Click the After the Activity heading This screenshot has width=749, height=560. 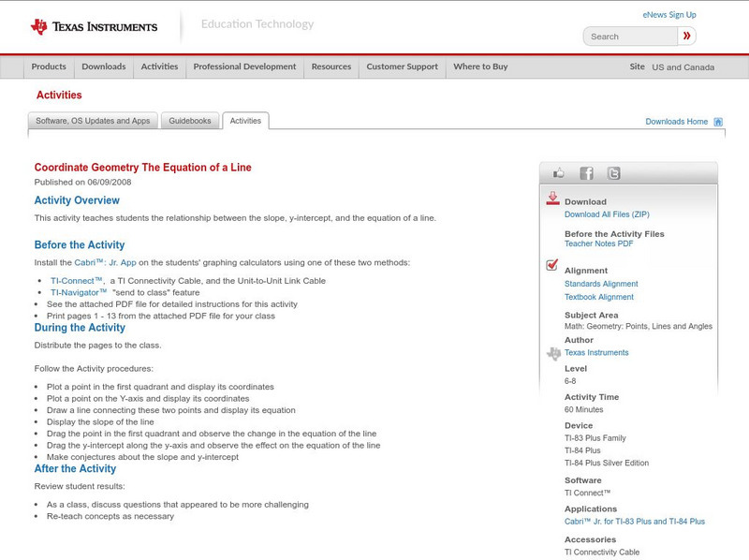pyautogui.click(x=75, y=468)
